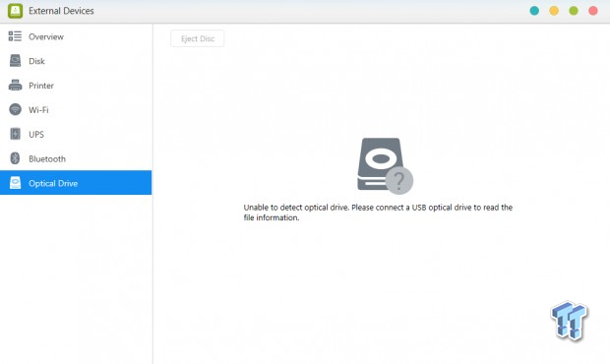Image resolution: width=610 pixels, height=364 pixels.
Task: Click the Printer icon in sidebar
Action: (15, 86)
